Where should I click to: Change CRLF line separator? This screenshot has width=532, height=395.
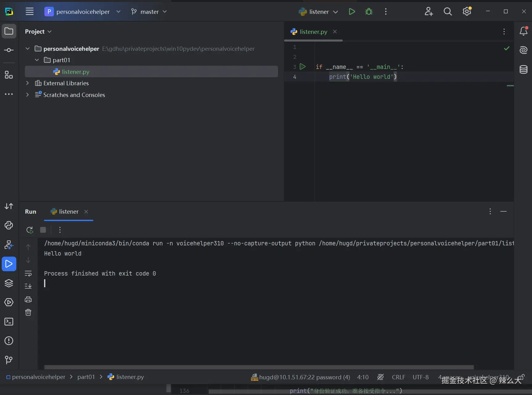[398, 377]
